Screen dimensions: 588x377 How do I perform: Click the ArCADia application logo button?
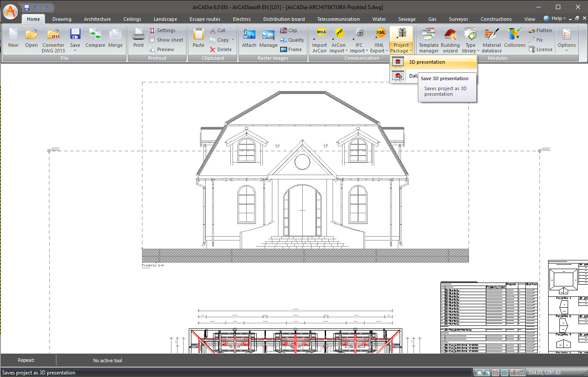10,11
